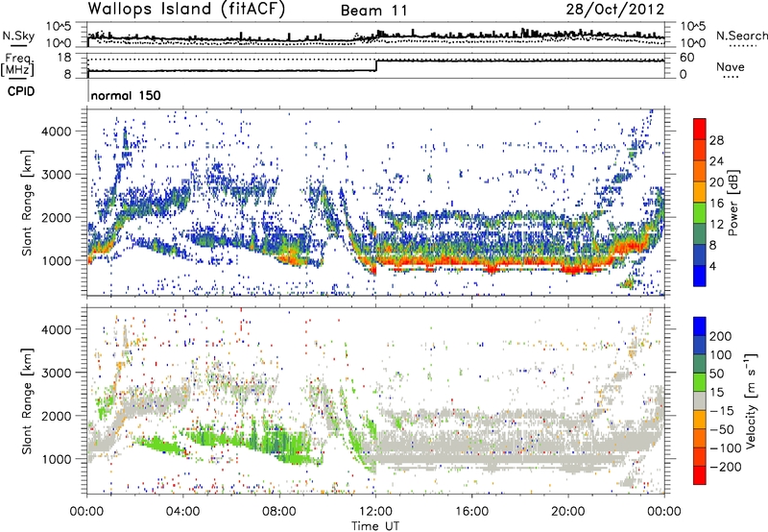Click the '1000' tick of the velocity panel
The image size is (768, 532).
tap(57, 459)
